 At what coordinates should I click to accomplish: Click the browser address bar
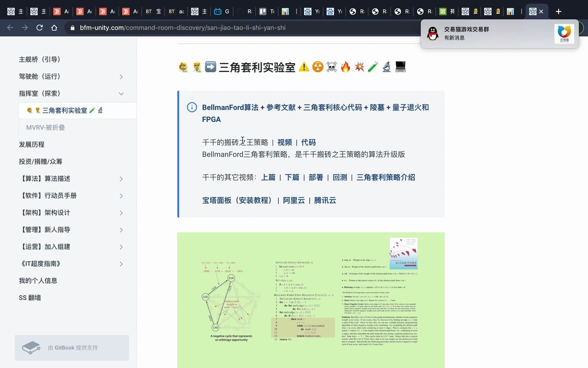point(204,28)
